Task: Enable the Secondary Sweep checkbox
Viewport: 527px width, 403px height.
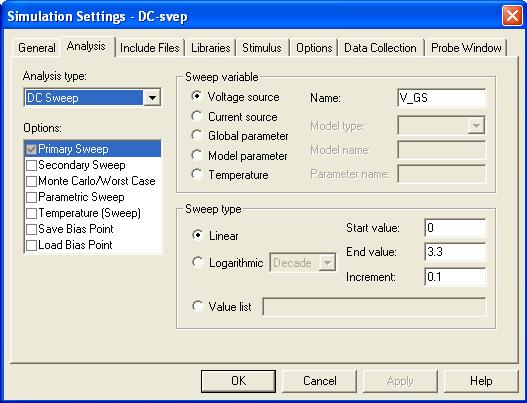Action: (32, 165)
